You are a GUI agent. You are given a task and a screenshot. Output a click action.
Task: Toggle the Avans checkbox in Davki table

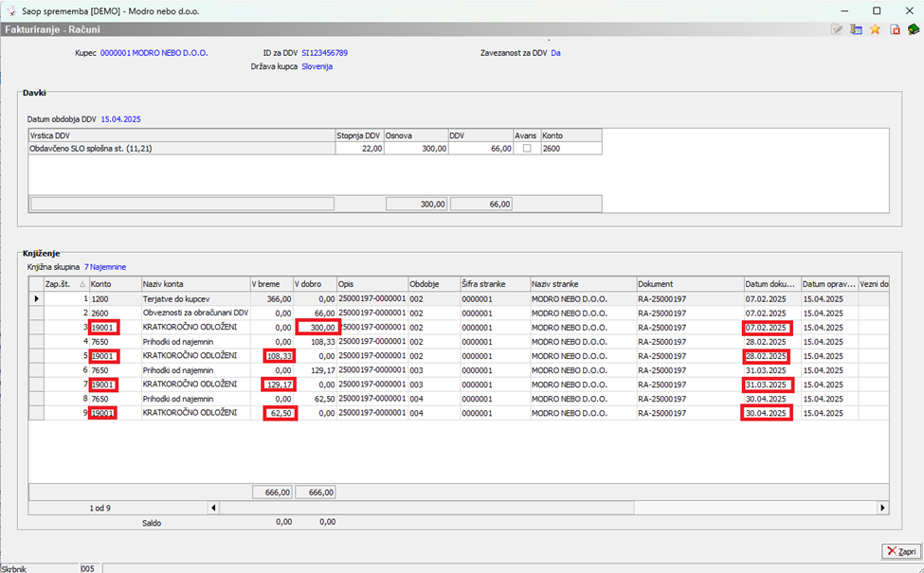(x=526, y=149)
